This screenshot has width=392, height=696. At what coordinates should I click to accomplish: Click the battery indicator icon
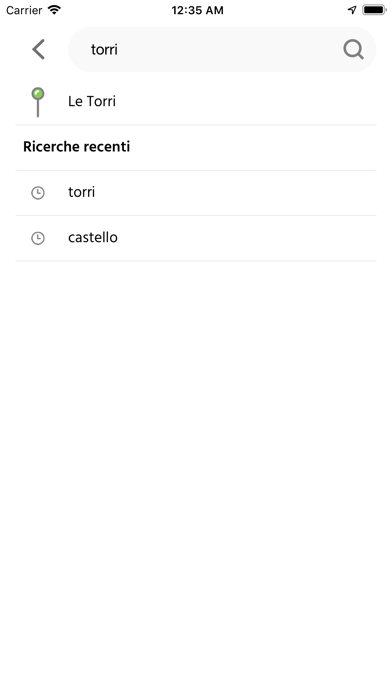[x=374, y=10]
